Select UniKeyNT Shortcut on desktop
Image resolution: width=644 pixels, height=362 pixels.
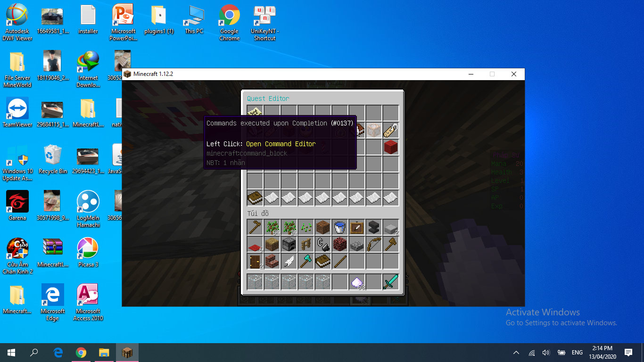pyautogui.click(x=265, y=22)
